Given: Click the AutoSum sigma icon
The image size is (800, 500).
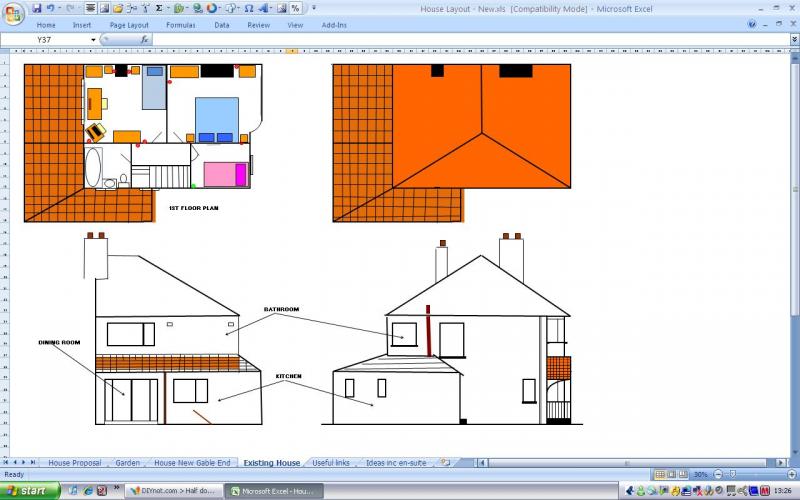Looking at the screenshot, I should (x=159, y=8).
